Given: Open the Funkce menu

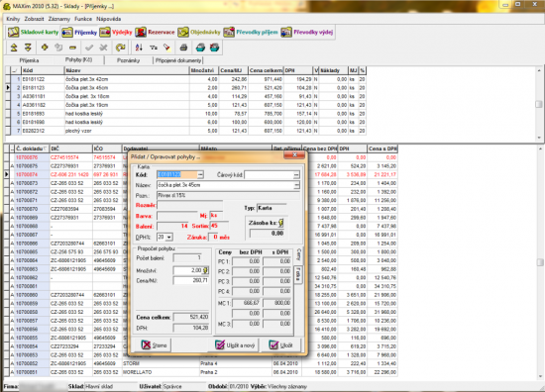Looking at the screenshot, I should 83,19.
